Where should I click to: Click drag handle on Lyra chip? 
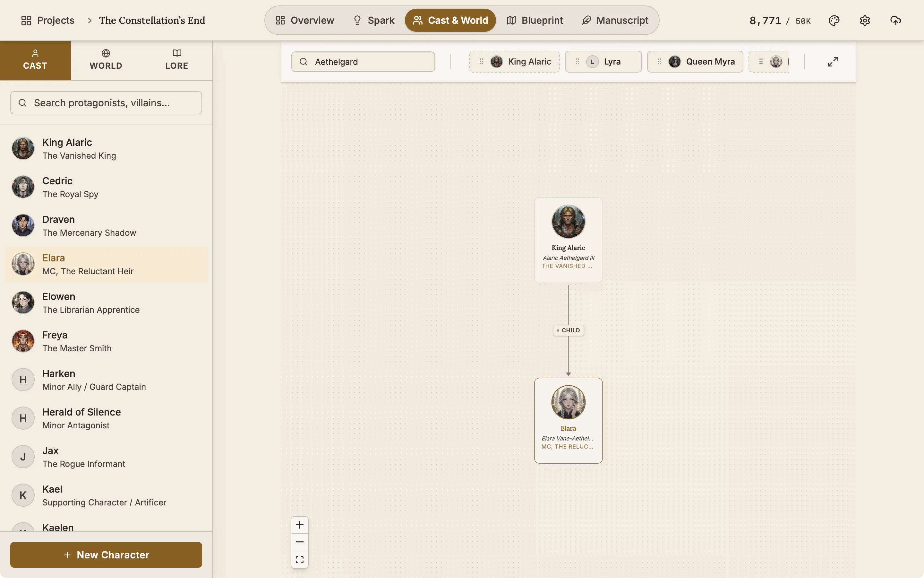point(577,62)
